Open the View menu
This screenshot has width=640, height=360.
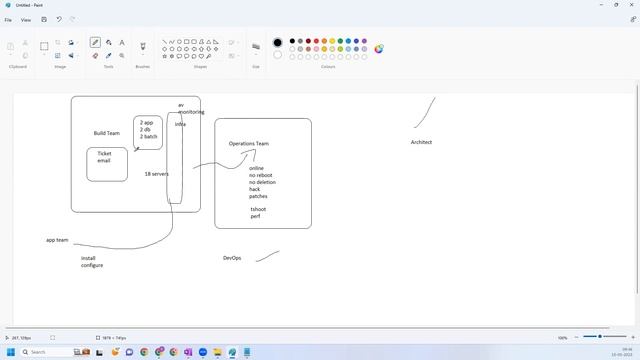[x=26, y=20]
